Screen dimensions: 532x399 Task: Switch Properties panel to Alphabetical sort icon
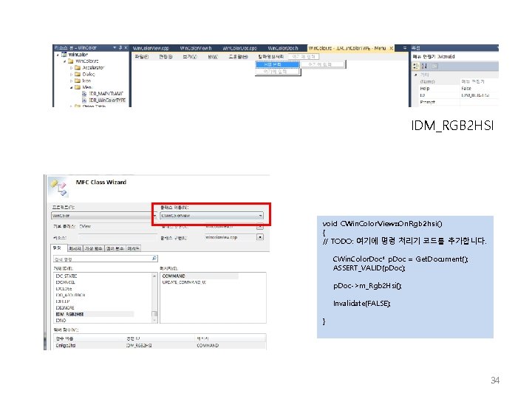coord(424,66)
